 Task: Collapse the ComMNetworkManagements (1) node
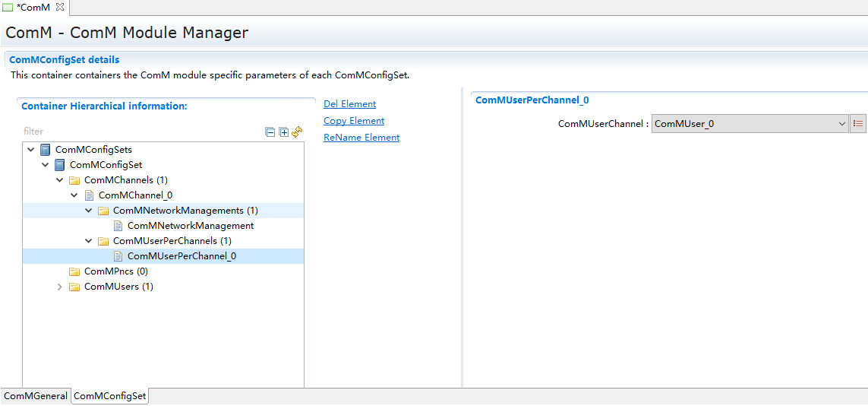point(89,211)
